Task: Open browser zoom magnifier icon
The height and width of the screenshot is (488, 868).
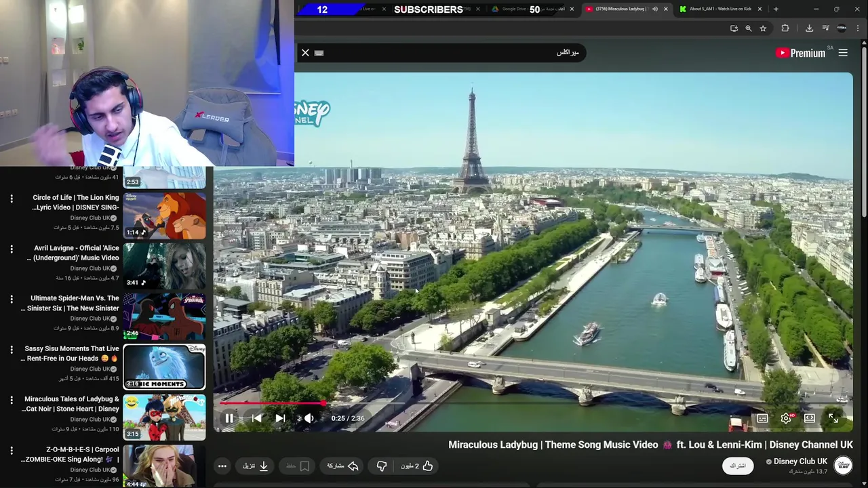Action: pos(749,28)
